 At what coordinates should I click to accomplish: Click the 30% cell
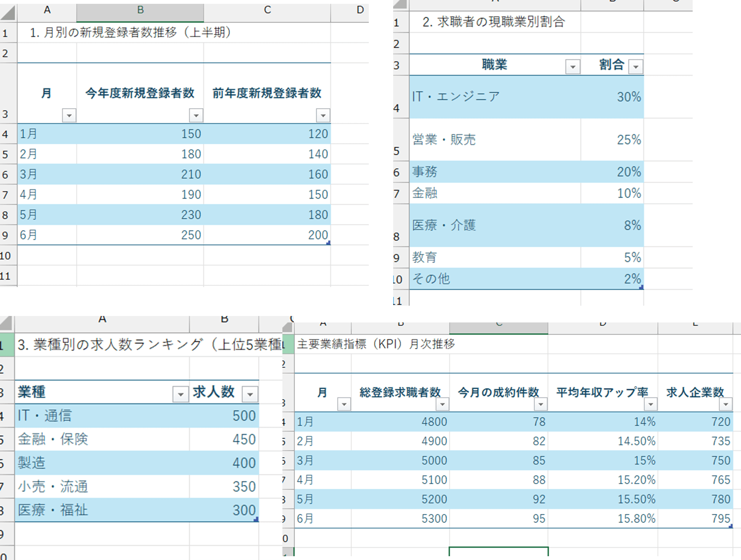pyautogui.click(x=612, y=97)
